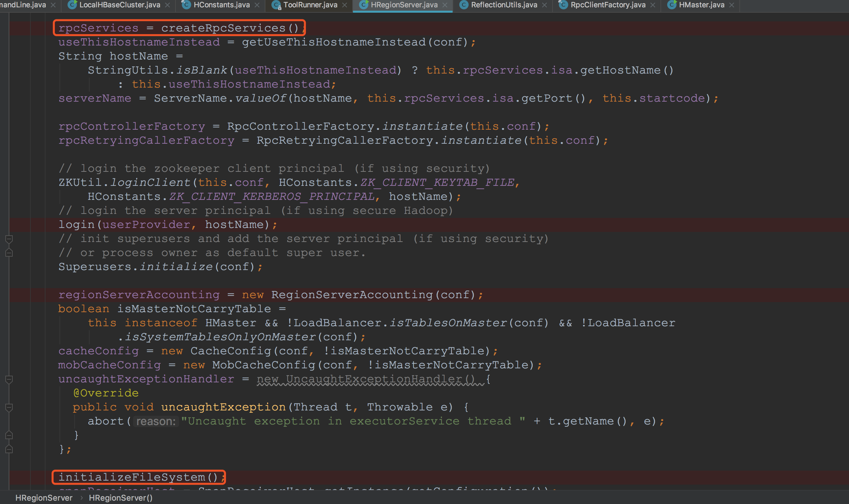
Task: Click the 'String hostName' declaration
Action: coord(113,56)
